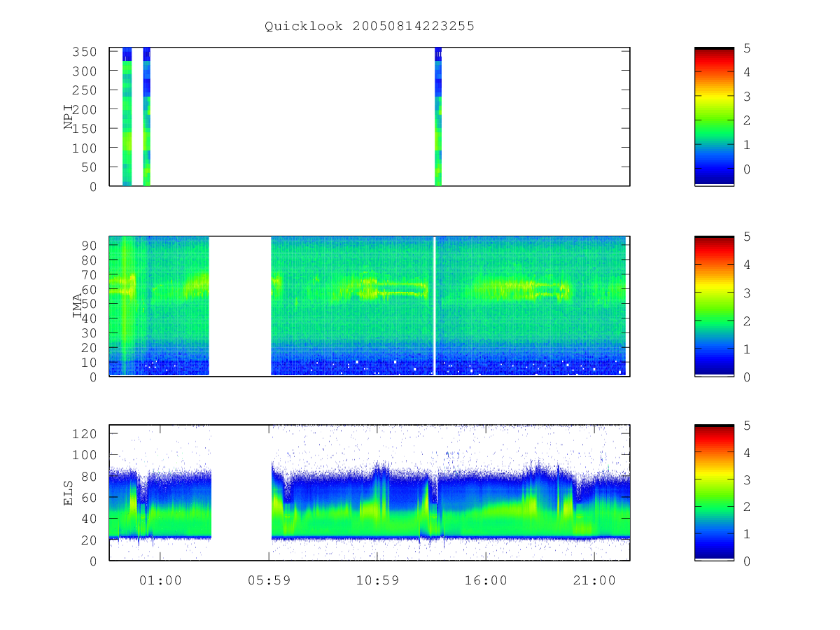The image size is (840, 630).
Task: Click the white data gap in ELS panel
Action: point(241,493)
